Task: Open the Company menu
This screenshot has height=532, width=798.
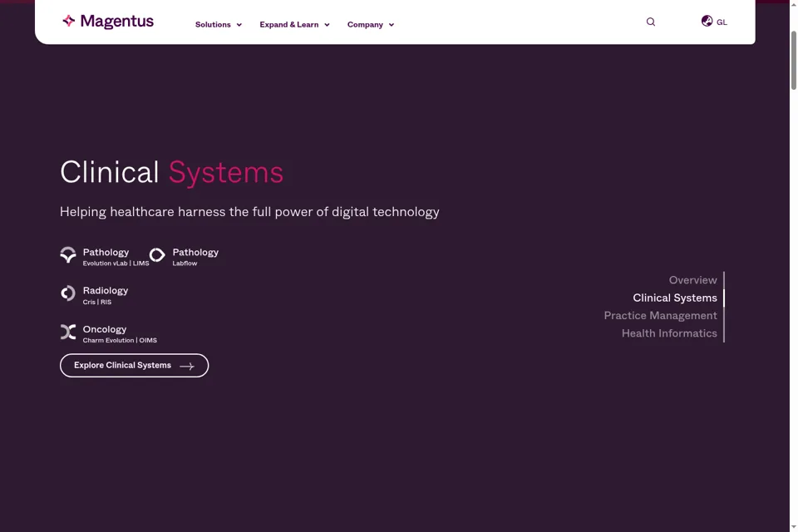Action: tap(371, 24)
